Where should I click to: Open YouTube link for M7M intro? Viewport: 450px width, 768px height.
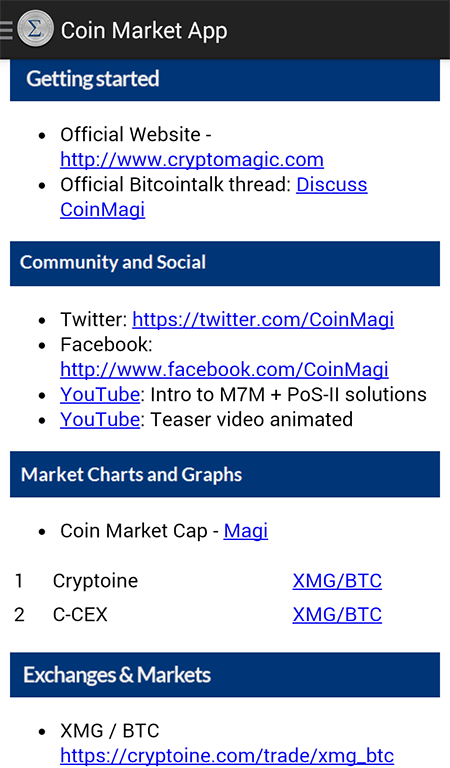click(100, 394)
